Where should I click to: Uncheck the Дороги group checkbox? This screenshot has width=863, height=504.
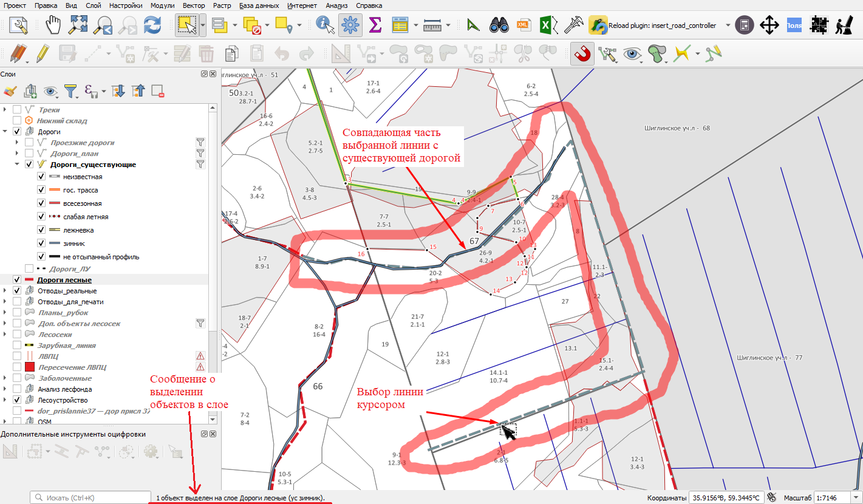coord(17,132)
